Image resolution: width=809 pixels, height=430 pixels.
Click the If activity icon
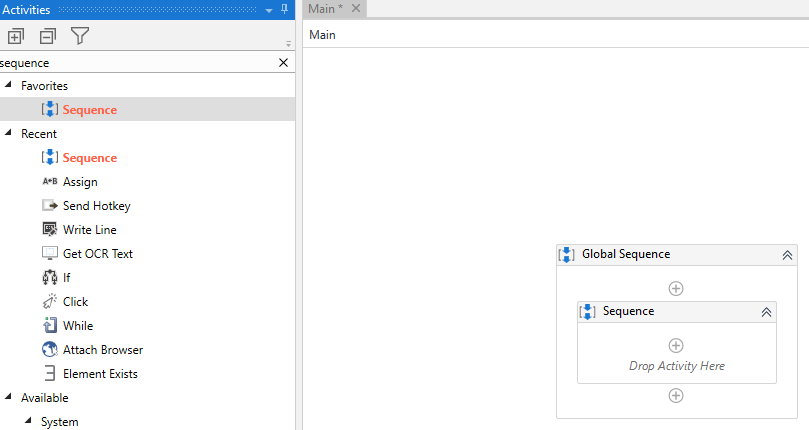[50, 278]
